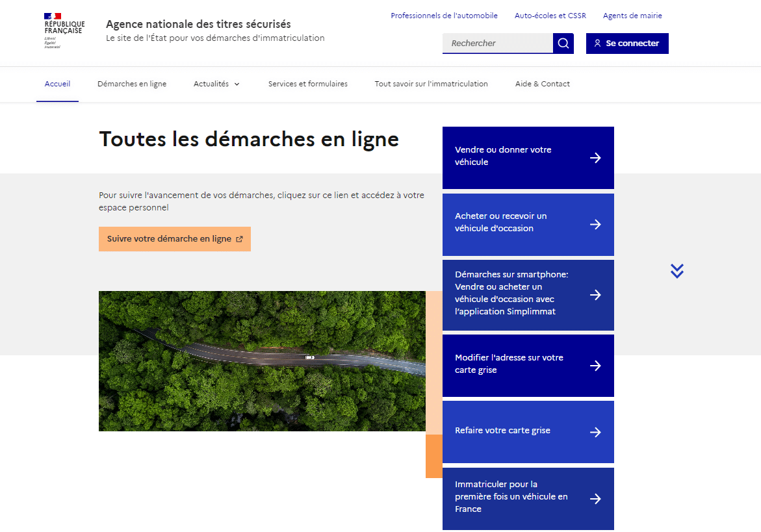
Task: Click the Pour suivre l'avancement paragraph
Action: coord(262,201)
